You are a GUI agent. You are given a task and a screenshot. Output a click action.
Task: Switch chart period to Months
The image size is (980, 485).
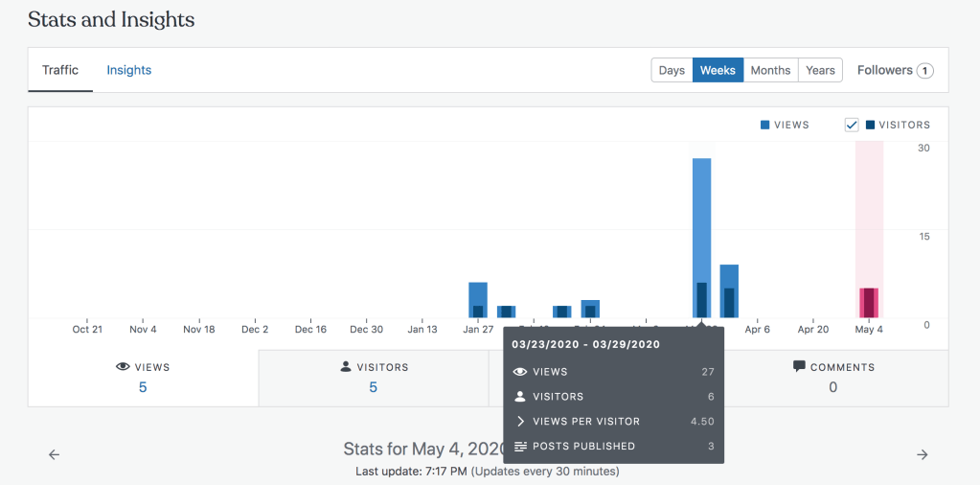(x=770, y=70)
